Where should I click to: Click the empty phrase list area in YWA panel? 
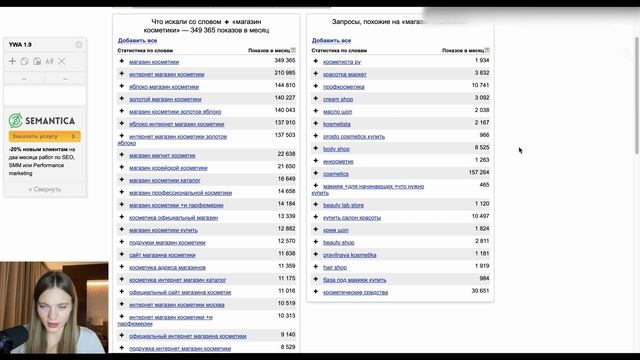click(45, 95)
